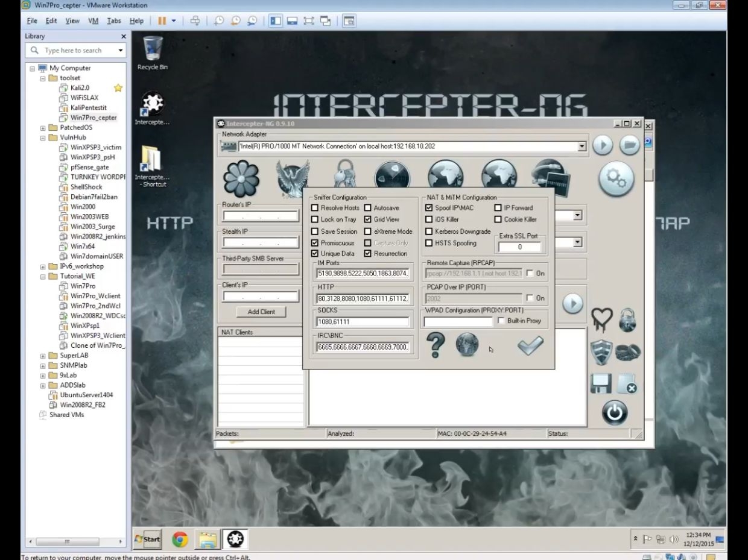Expand the IPv6_workshop folder
The height and width of the screenshot is (560, 748).
[x=43, y=266]
